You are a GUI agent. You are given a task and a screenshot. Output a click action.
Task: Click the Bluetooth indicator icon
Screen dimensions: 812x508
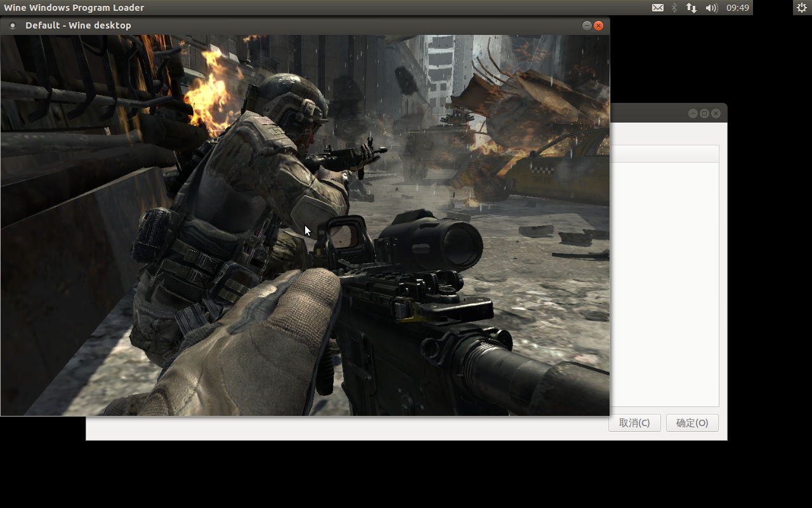674,8
